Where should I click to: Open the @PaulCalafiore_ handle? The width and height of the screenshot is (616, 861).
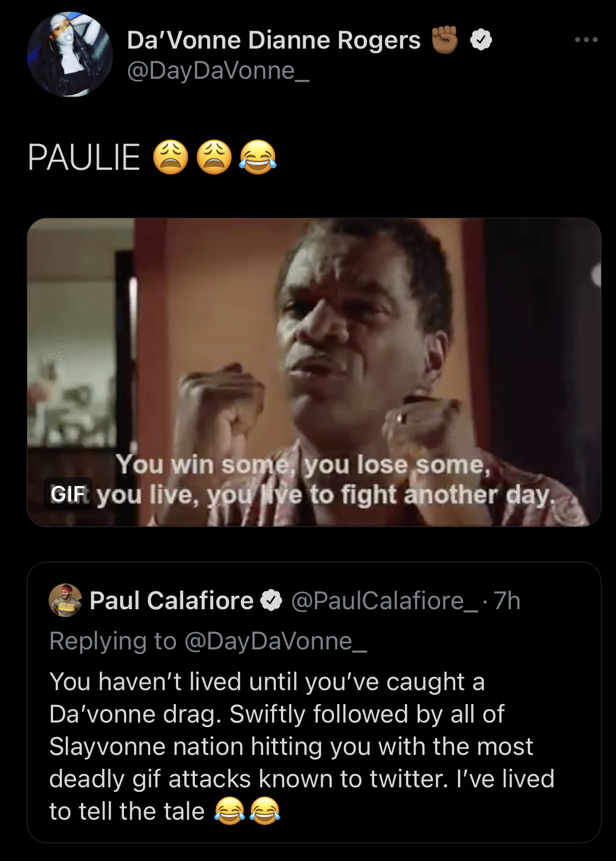(384, 601)
